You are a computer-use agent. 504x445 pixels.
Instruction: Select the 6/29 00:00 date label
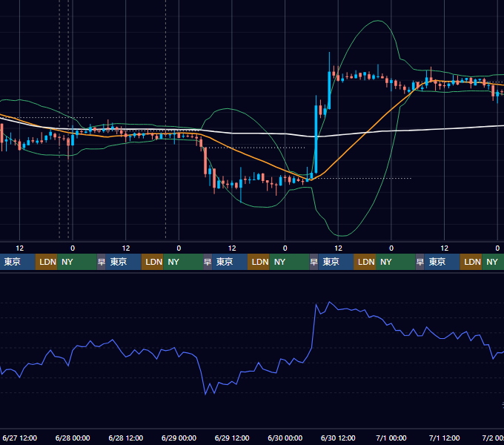tap(179, 438)
